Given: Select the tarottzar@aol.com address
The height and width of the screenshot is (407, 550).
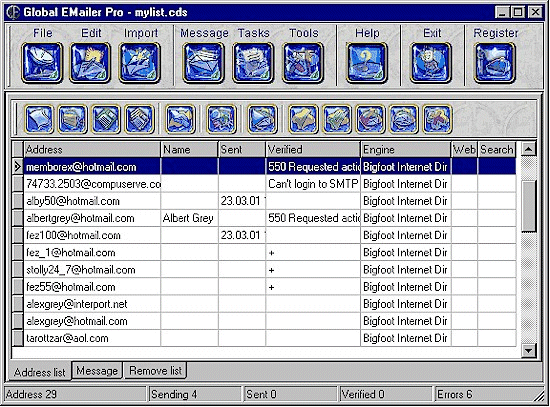Looking at the screenshot, I should [92, 339].
